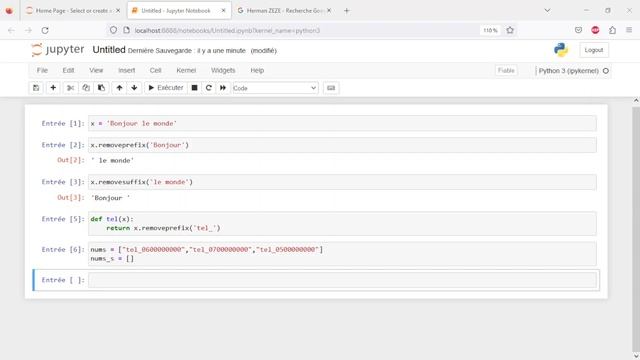The height and width of the screenshot is (360, 640).
Task: Rename the notebook title Untitled
Action: click(109, 50)
